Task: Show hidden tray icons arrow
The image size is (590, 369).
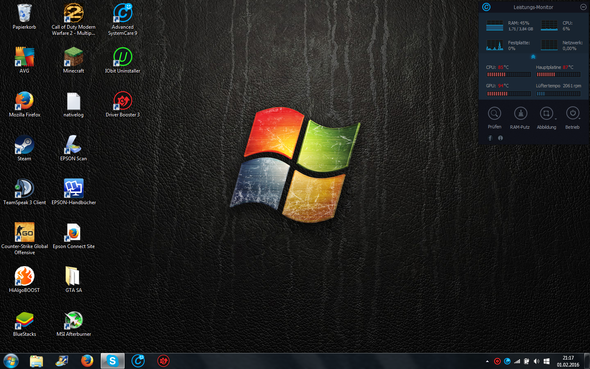Action: pyautogui.click(x=487, y=361)
